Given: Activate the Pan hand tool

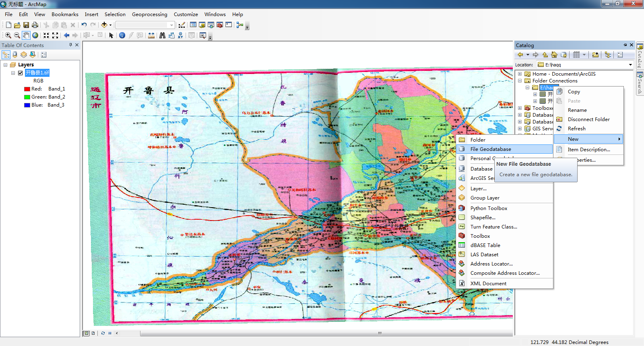Looking at the screenshot, I should point(26,35).
